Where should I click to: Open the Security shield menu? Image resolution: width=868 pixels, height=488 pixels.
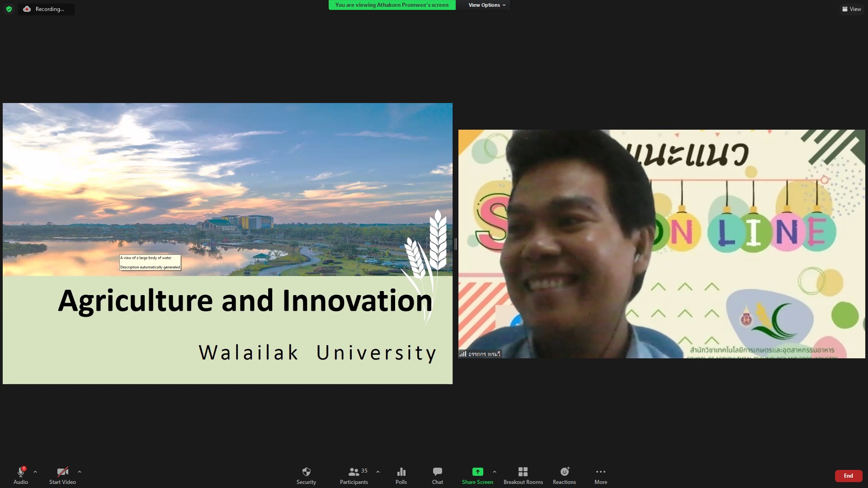click(x=306, y=475)
